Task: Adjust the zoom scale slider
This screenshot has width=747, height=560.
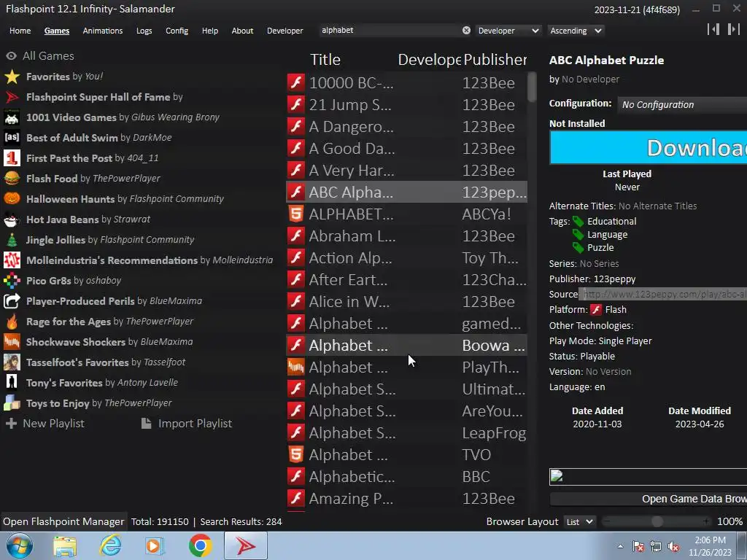Action: (657, 522)
